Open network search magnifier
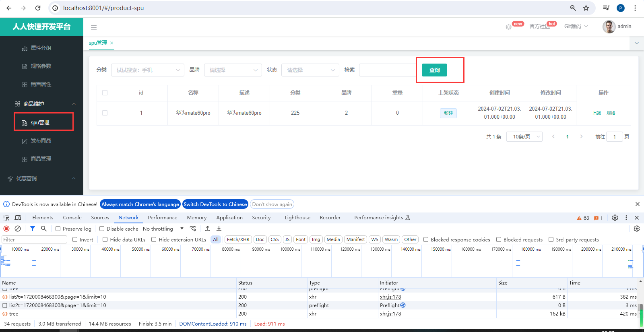The width and height of the screenshot is (644, 332). [x=44, y=229]
